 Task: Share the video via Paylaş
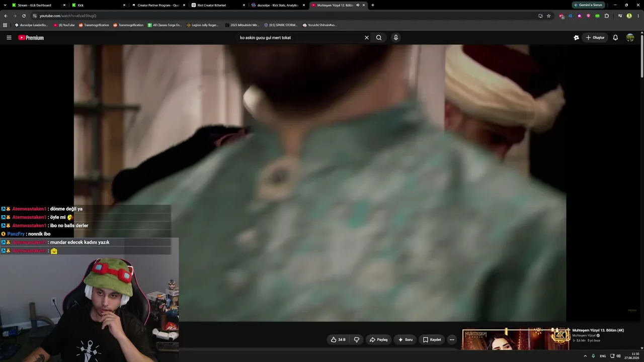click(x=379, y=340)
